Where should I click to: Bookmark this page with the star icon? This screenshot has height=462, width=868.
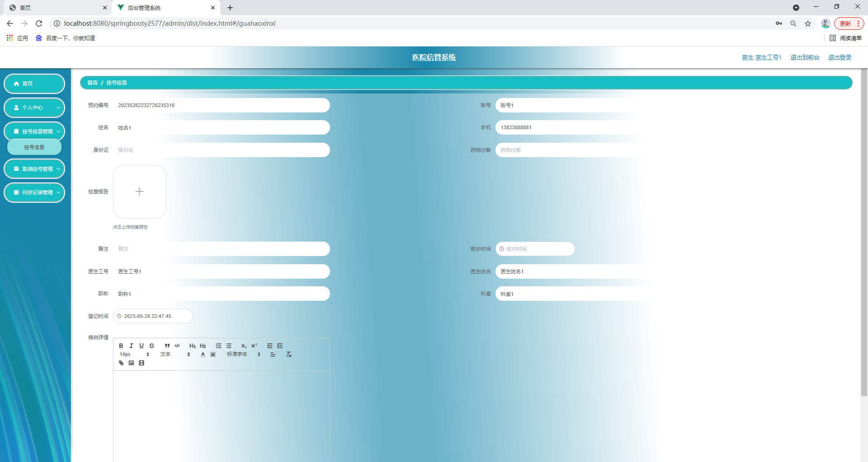coord(808,23)
